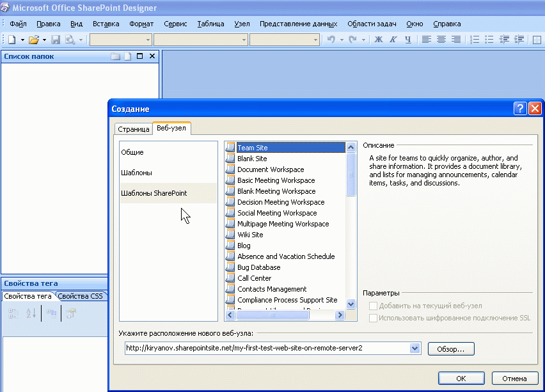This screenshot has width=545, height=392.
Task: Open the Представление данных menu
Action: (x=299, y=24)
